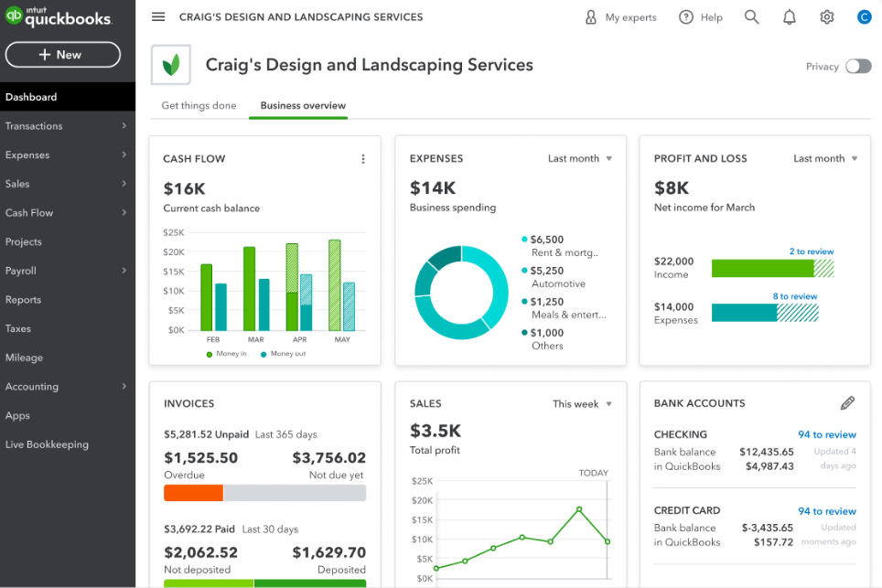Click the Help question mark icon
Viewport: 882px width, 588px height.
pos(686,17)
